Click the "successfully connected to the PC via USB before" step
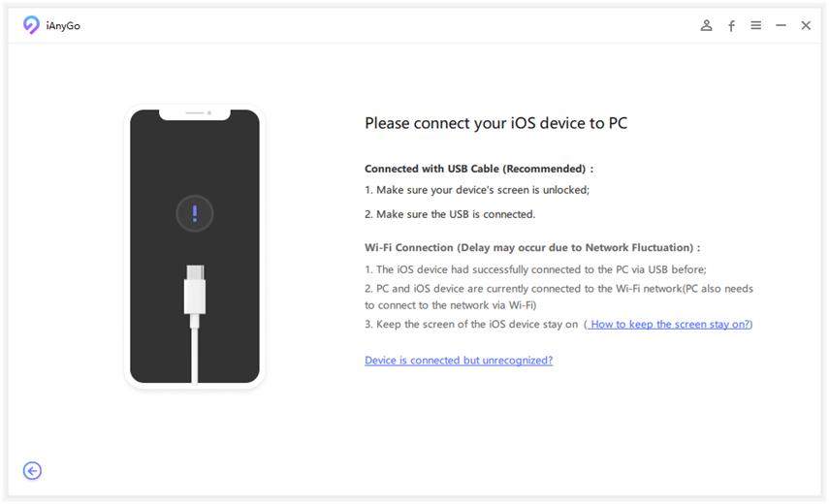829x504 pixels. coord(535,269)
